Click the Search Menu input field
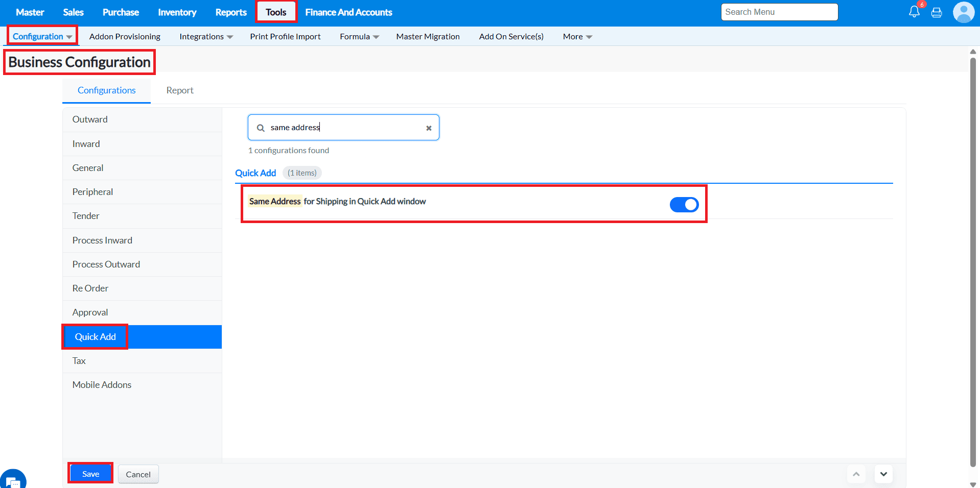980x488 pixels. pos(779,12)
